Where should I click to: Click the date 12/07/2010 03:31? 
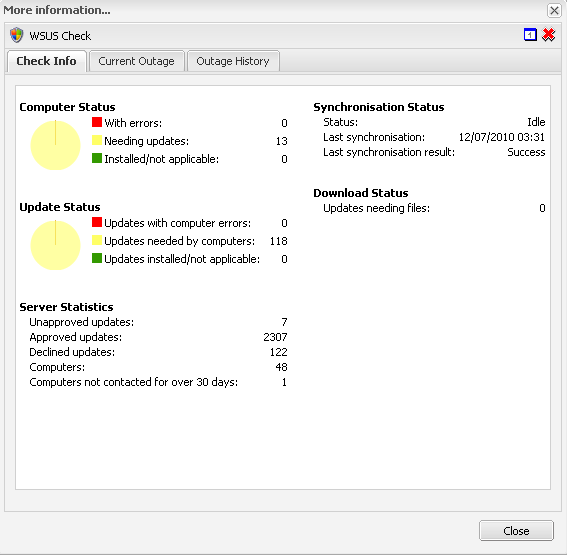click(502, 137)
